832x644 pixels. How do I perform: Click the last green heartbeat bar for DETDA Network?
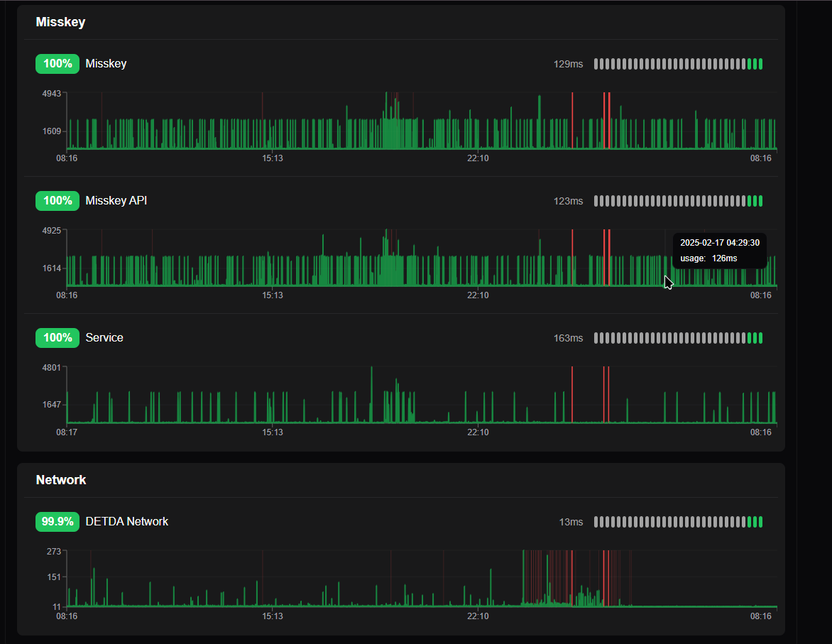[x=760, y=522]
